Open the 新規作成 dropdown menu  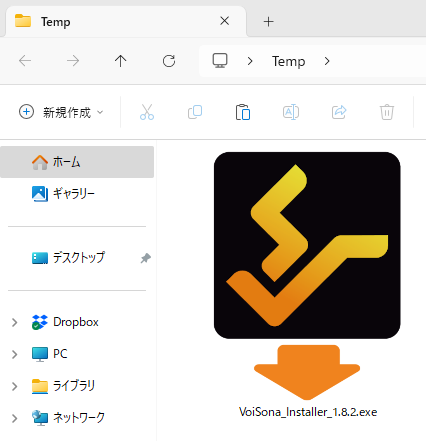[61, 112]
